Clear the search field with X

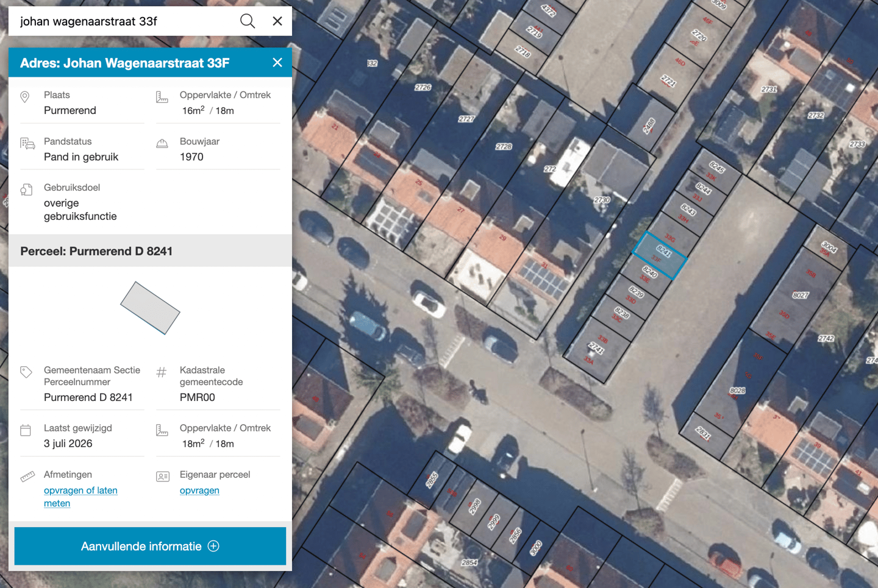click(277, 21)
